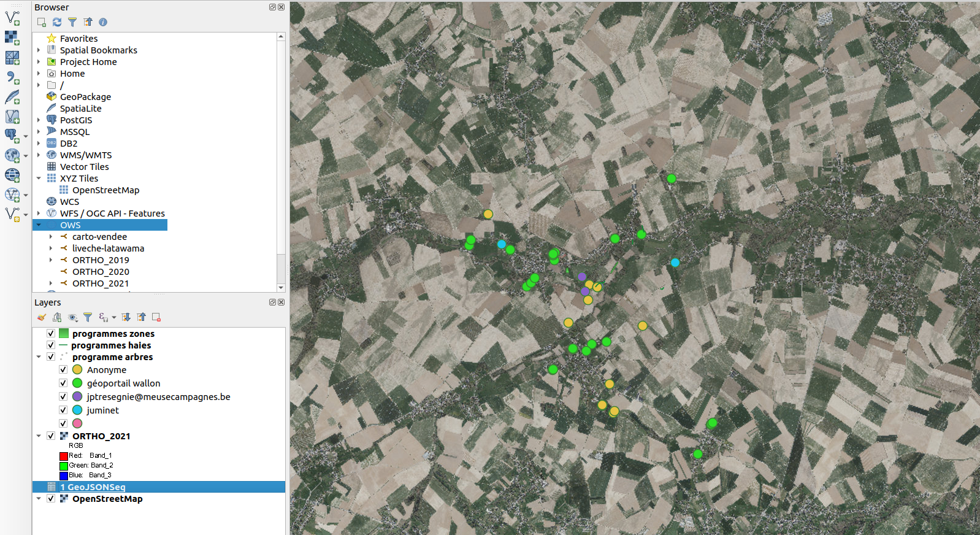
Task: Expand the ORTHO_2019 connection
Action: (51, 260)
